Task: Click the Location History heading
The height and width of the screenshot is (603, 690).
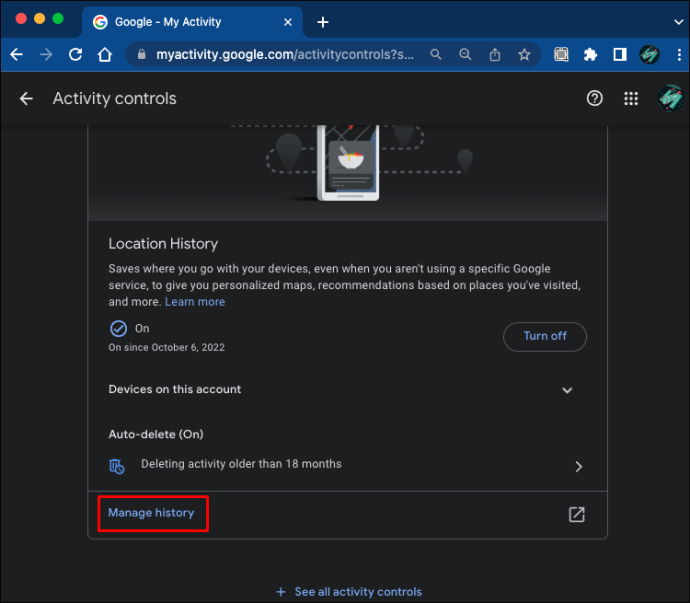Action: point(163,244)
